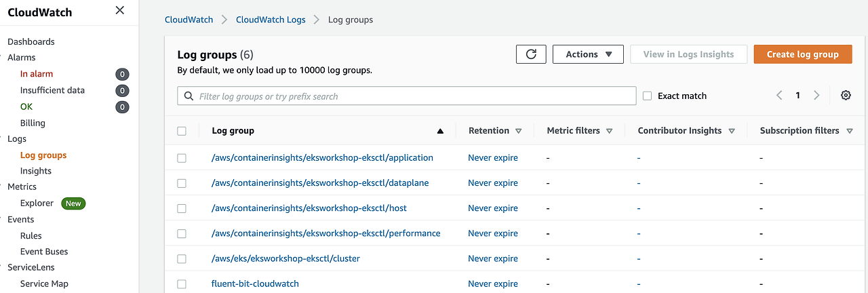Sort by Log group ascending arrow
The width and height of the screenshot is (868, 293).
(440, 131)
